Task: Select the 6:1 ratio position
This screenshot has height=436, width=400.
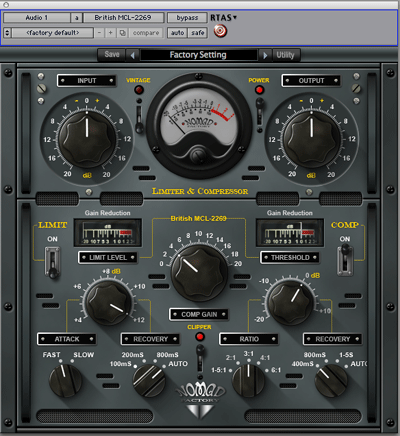Action: 276,370
